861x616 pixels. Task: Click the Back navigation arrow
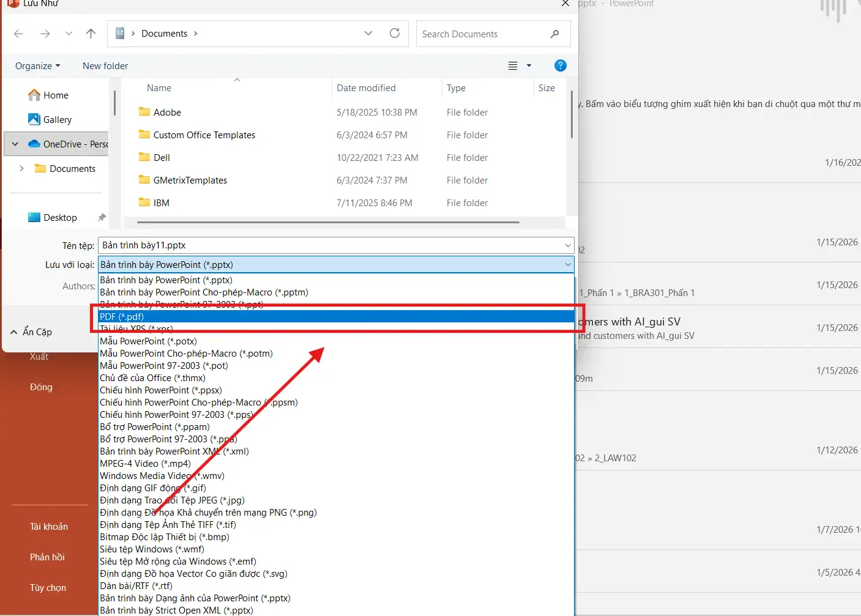18,34
